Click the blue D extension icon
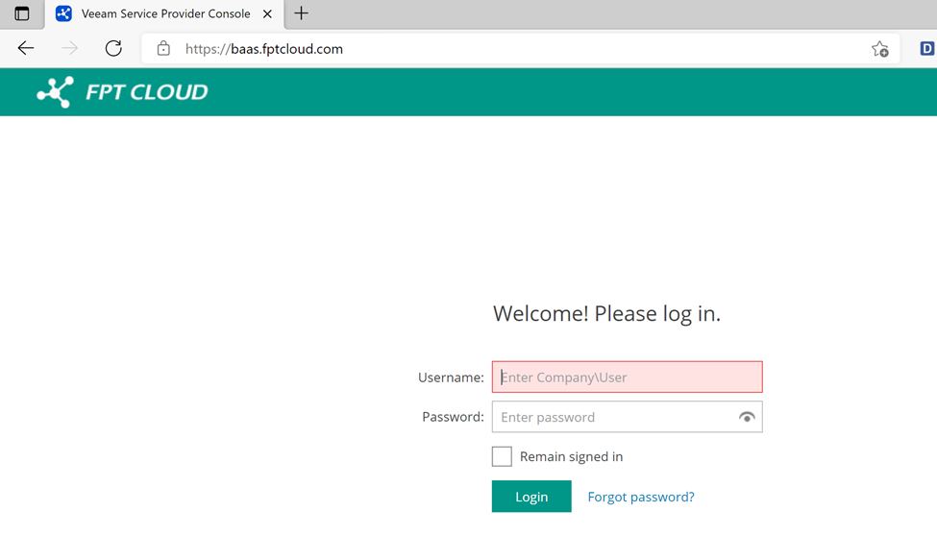Viewport: 937px width, 560px height. point(926,49)
